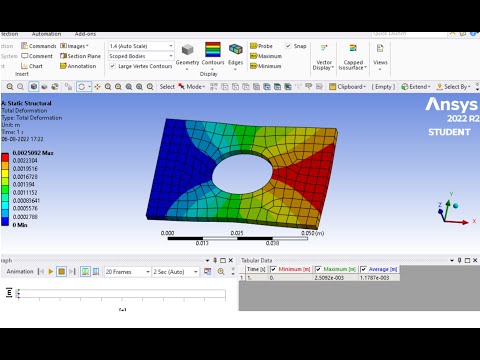Click the red legend color band

5,157
